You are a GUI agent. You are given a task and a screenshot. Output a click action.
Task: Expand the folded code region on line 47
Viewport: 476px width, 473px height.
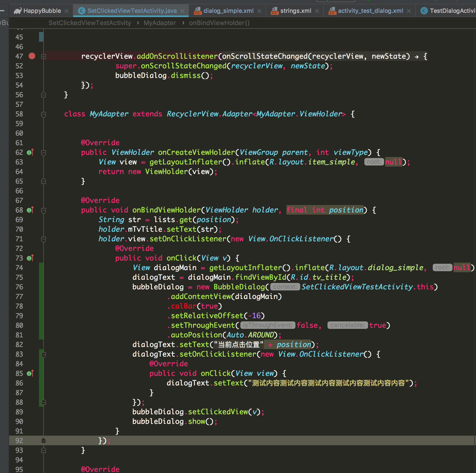coord(43,56)
